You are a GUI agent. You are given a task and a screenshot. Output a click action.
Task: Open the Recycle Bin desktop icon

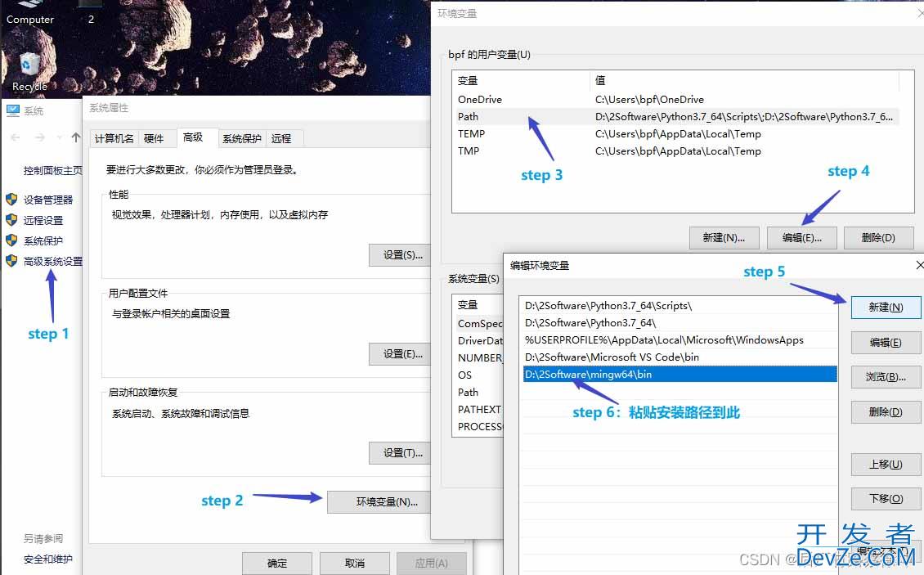pos(29,72)
